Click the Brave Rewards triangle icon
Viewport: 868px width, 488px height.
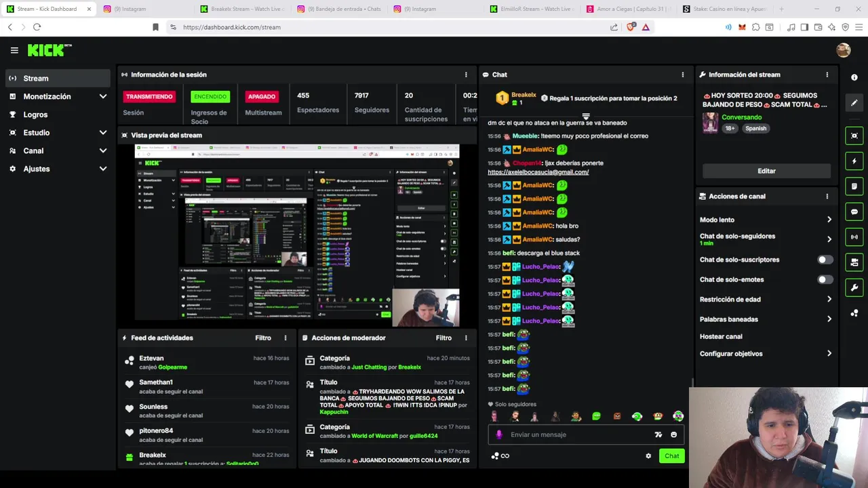coord(646,27)
